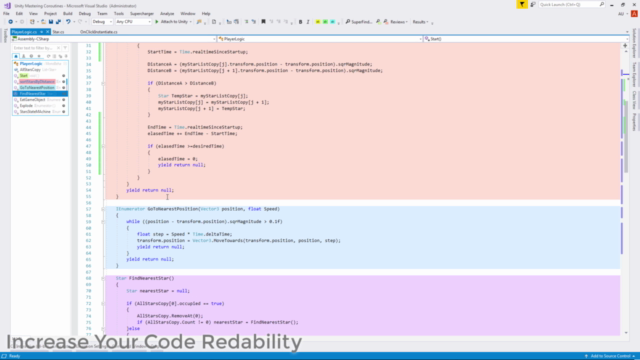The image size is (640, 360).
Task: Click the second icon in the code map toolbar
Action: coord(24,56)
